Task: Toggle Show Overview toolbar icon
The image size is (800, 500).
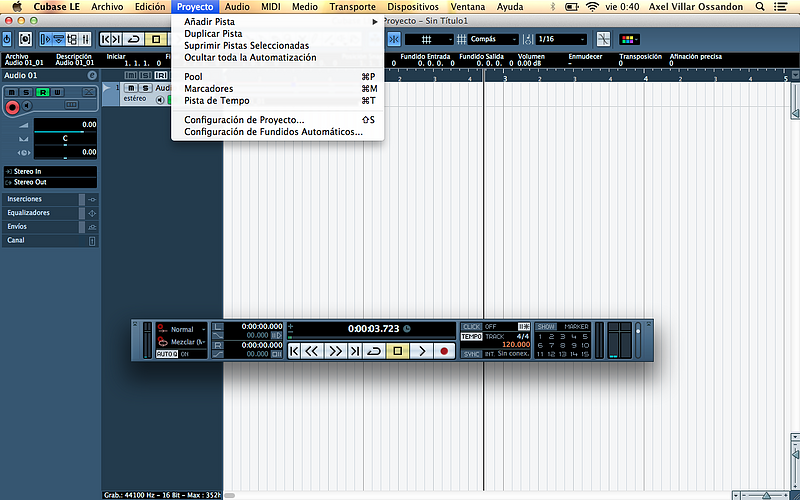Action: coord(72,39)
